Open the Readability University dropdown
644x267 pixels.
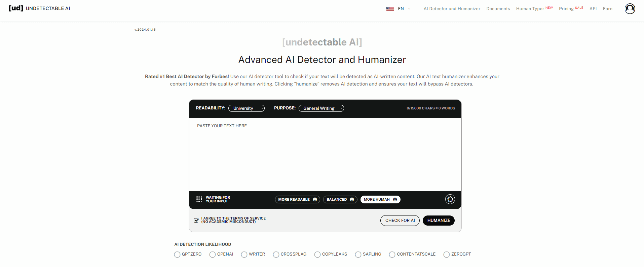[247, 108]
